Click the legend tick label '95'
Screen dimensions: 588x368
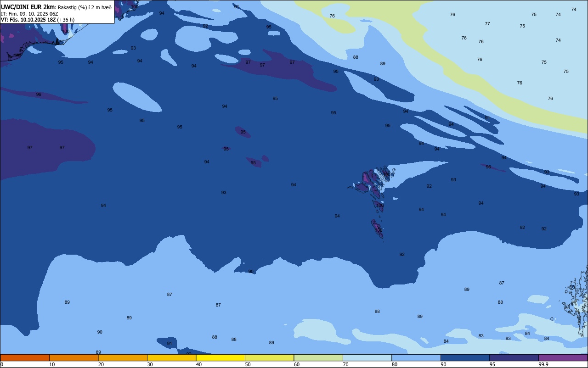[x=492, y=364]
